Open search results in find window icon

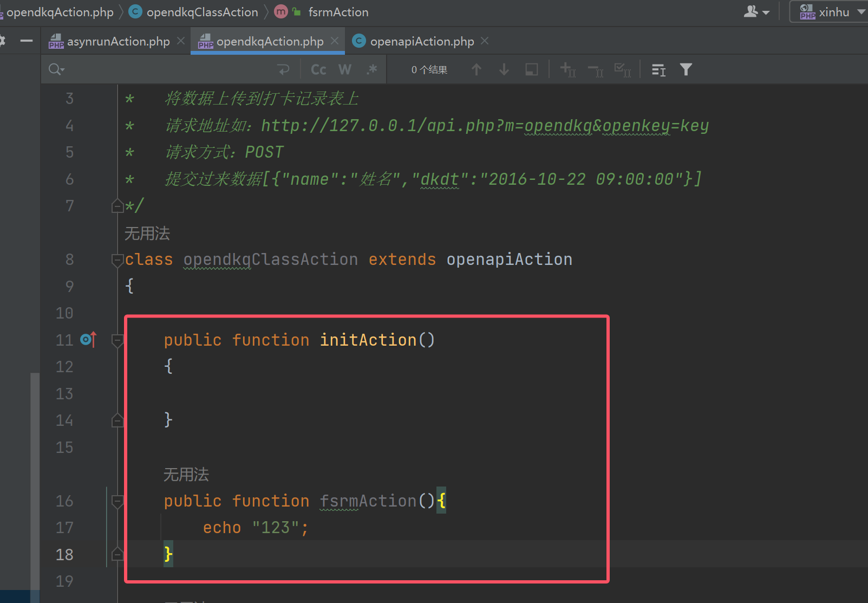658,69
